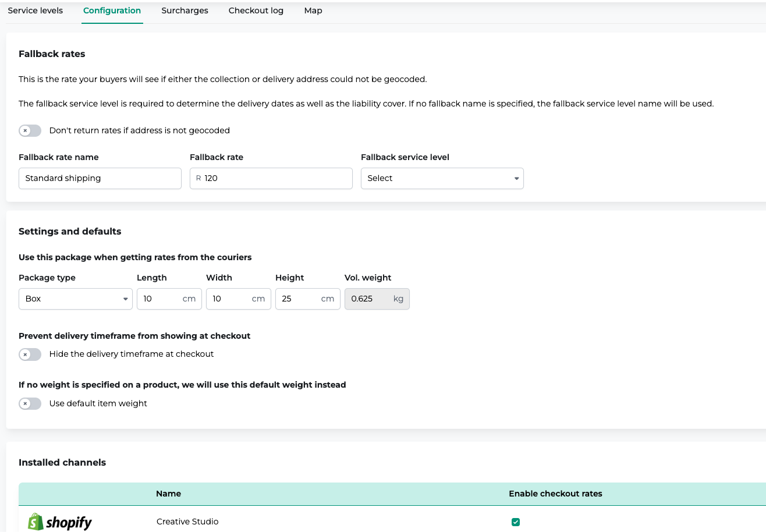Click the Fallback rate name field
Image resolution: width=766 pixels, height=532 pixels.
tap(100, 178)
